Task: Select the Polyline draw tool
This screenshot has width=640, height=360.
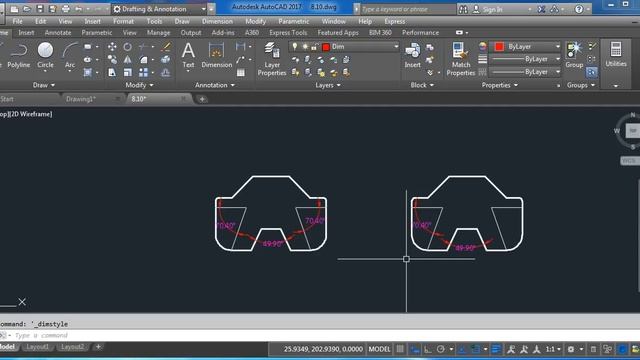Action: click(x=18, y=56)
